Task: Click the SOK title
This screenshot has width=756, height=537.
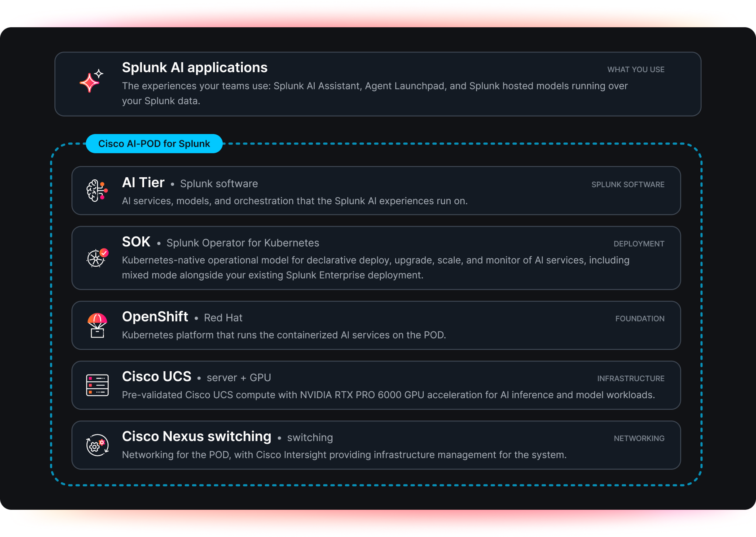Action: [136, 242]
